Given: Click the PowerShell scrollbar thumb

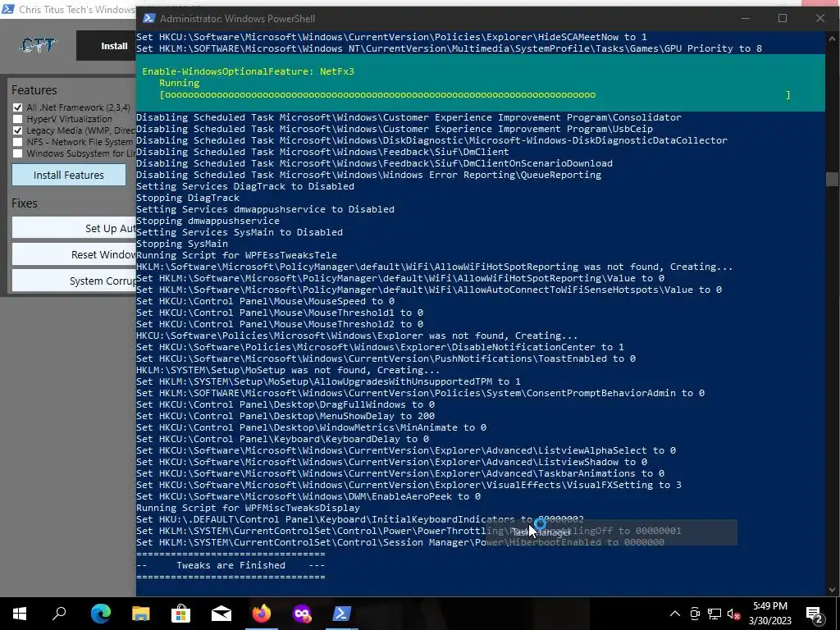Looking at the screenshot, I should (x=832, y=179).
